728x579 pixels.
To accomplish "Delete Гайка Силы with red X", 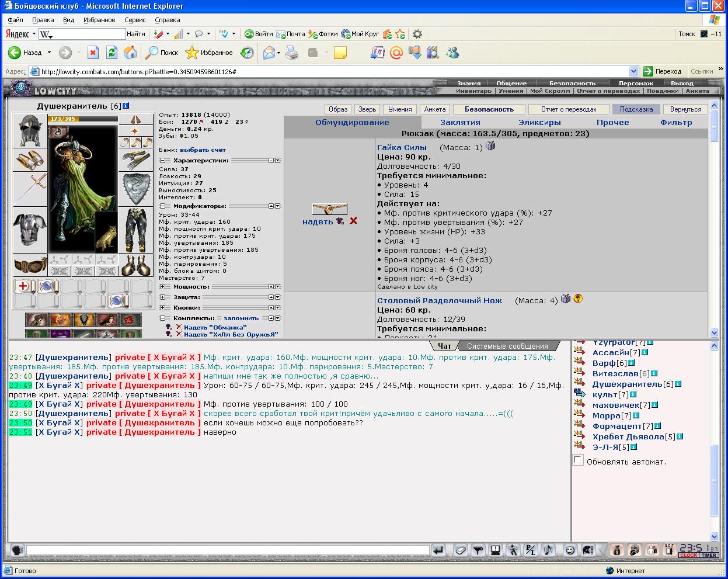I will [353, 221].
